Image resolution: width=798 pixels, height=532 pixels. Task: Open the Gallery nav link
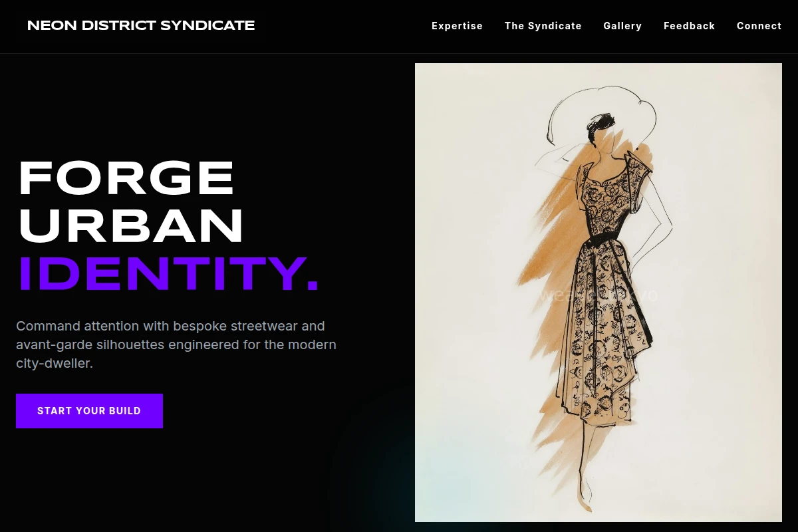[622, 26]
